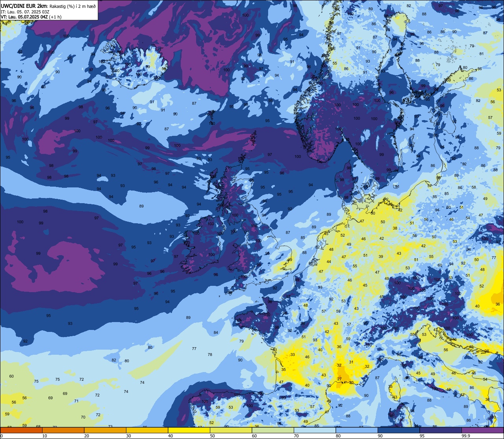Click the purple above-99.9 legend swatch
Viewport: 504px width, 439px height.
click(x=482, y=430)
